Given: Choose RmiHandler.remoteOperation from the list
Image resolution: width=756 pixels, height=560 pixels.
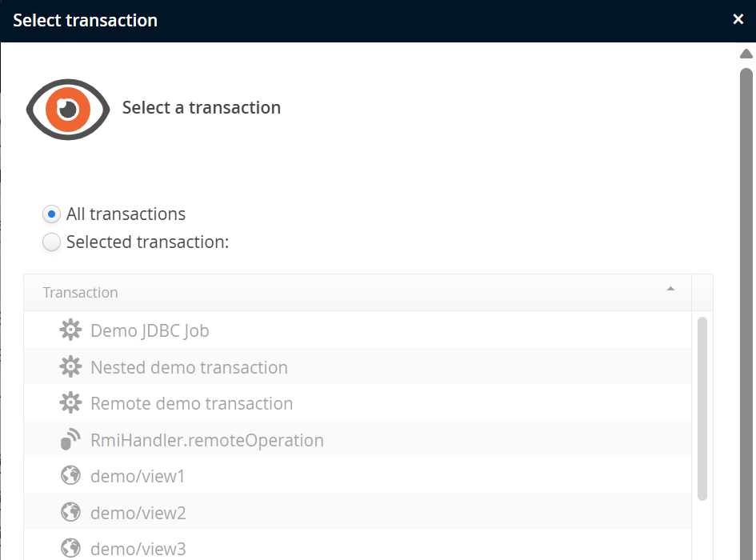Looking at the screenshot, I should (206, 440).
